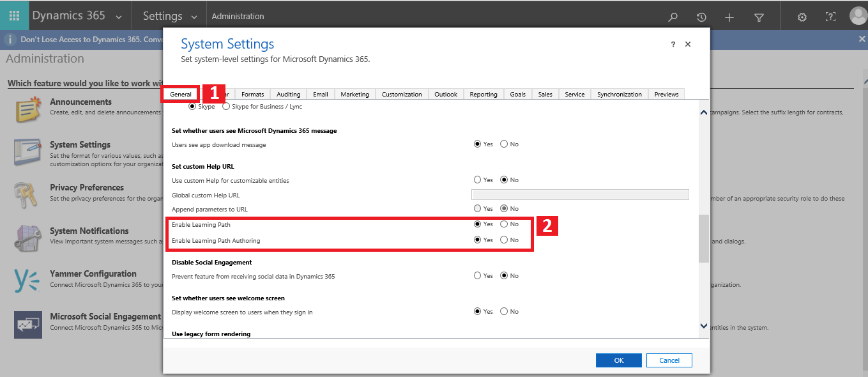Viewport: 868px width, 377px height.
Task: Open the Marketing tab
Action: click(x=354, y=94)
